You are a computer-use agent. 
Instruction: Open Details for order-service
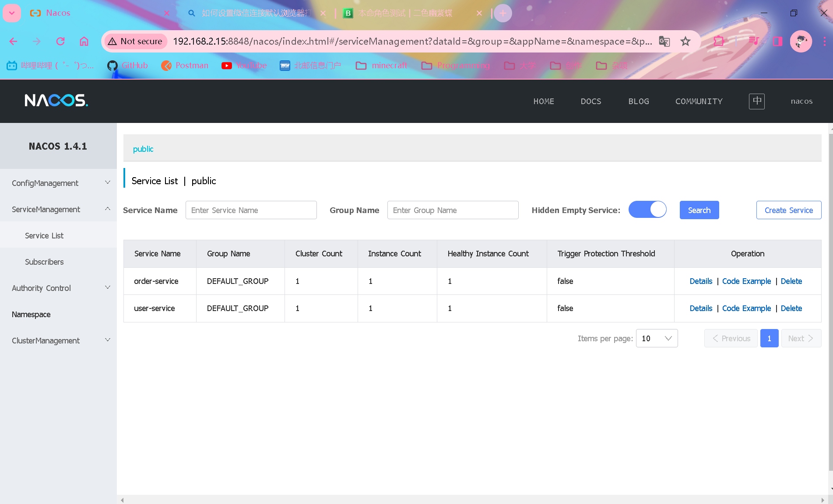pyautogui.click(x=701, y=281)
